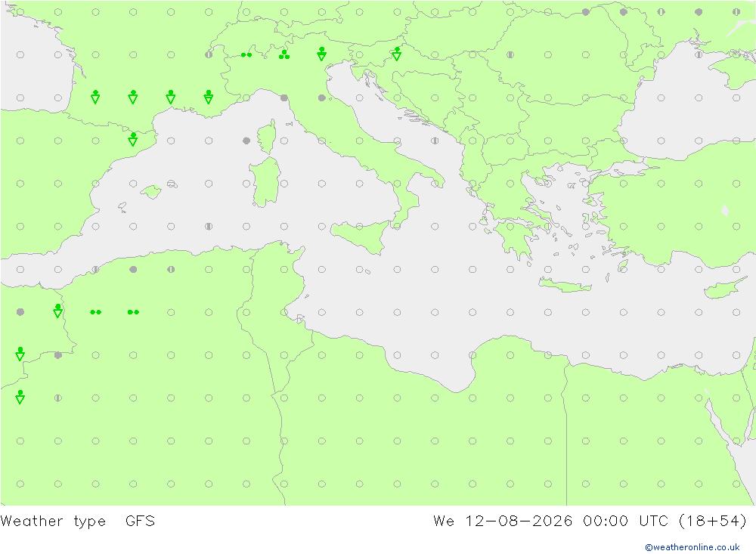Click the shower symbol over Slovenia
This screenshot has width=756, height=554.
click(x=397, y=54)
